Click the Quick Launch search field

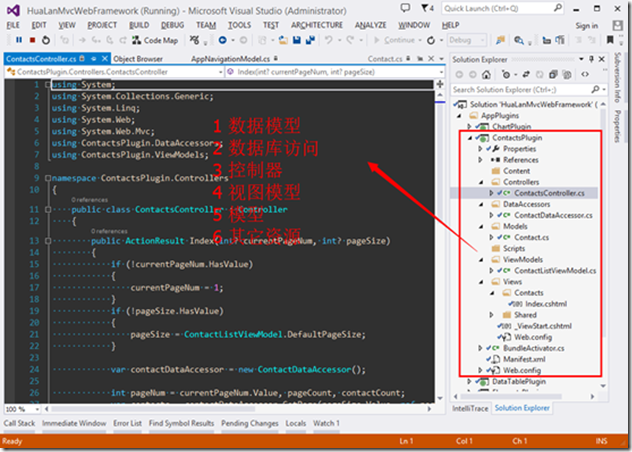(x=503, y=8)
